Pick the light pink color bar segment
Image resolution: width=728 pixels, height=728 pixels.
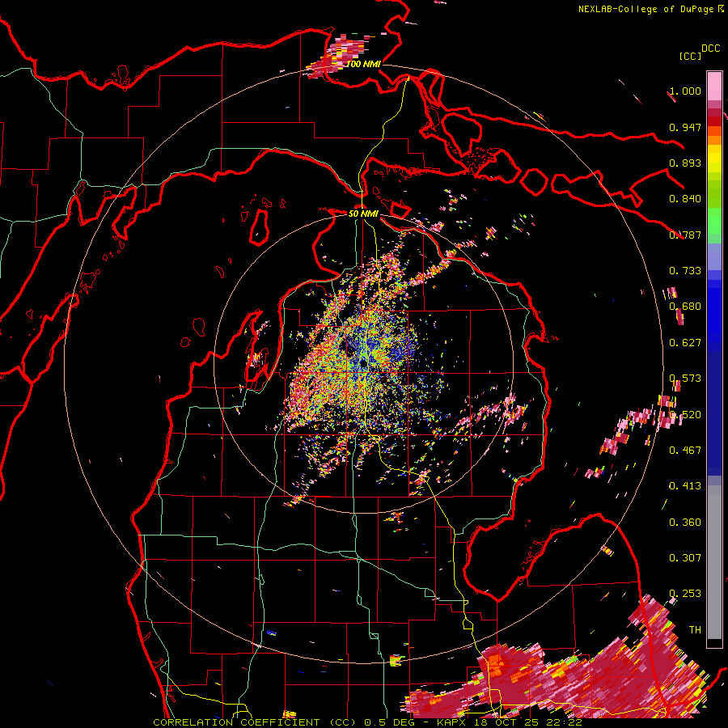(x=714, y=87)
